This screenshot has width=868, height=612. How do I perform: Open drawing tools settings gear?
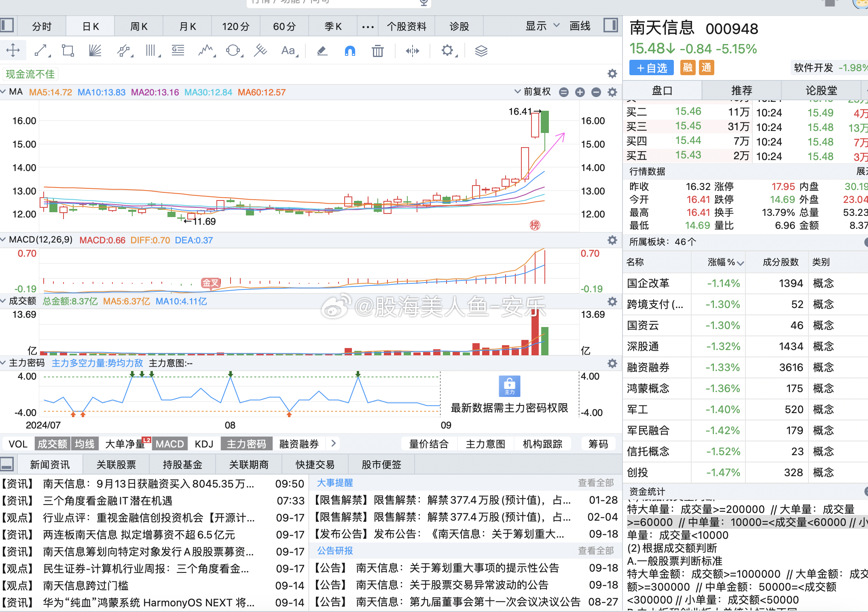448,51
